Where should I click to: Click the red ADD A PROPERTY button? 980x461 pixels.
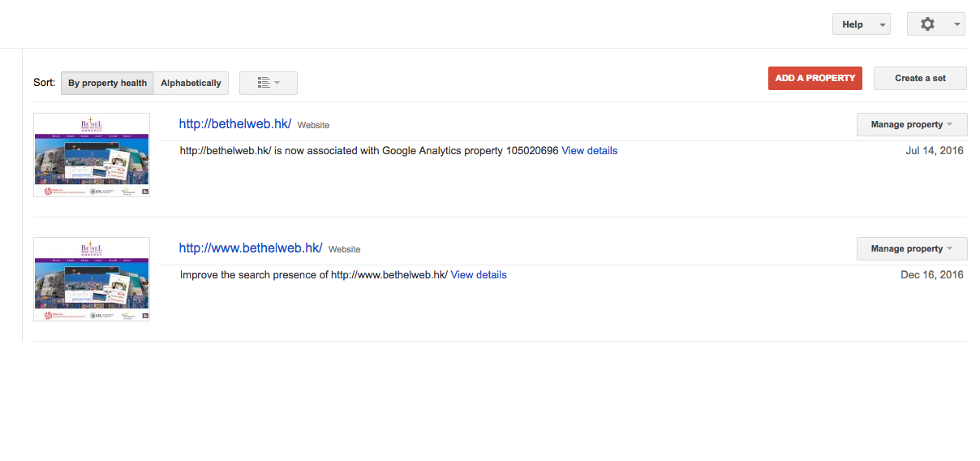(x=815, y=78)
